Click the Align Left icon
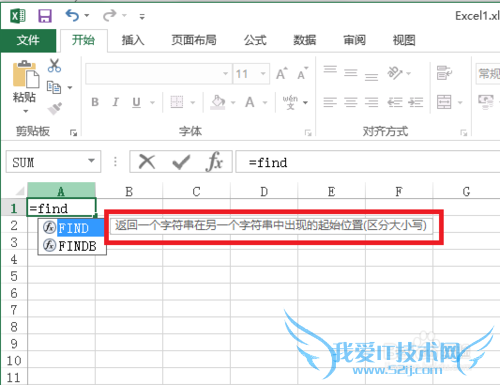Screen dimensions: 500x385 click(x=330, y=102)
